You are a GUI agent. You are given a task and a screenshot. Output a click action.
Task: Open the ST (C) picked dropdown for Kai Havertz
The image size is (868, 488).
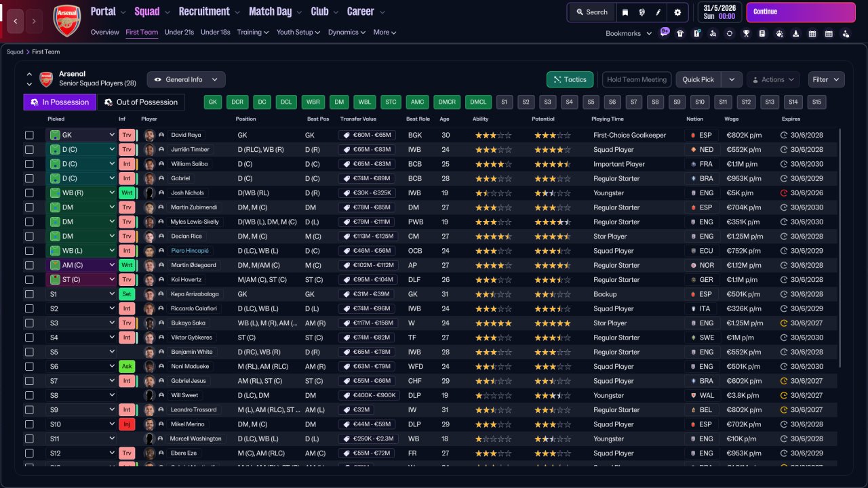click(81, 280)
